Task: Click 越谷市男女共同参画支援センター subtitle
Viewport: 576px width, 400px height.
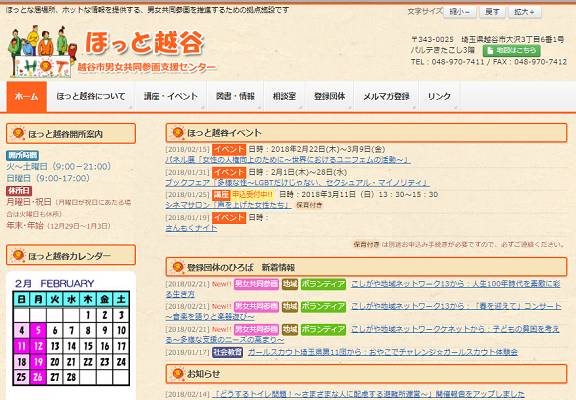Action: pyautogui.click(x=147, y=67)
